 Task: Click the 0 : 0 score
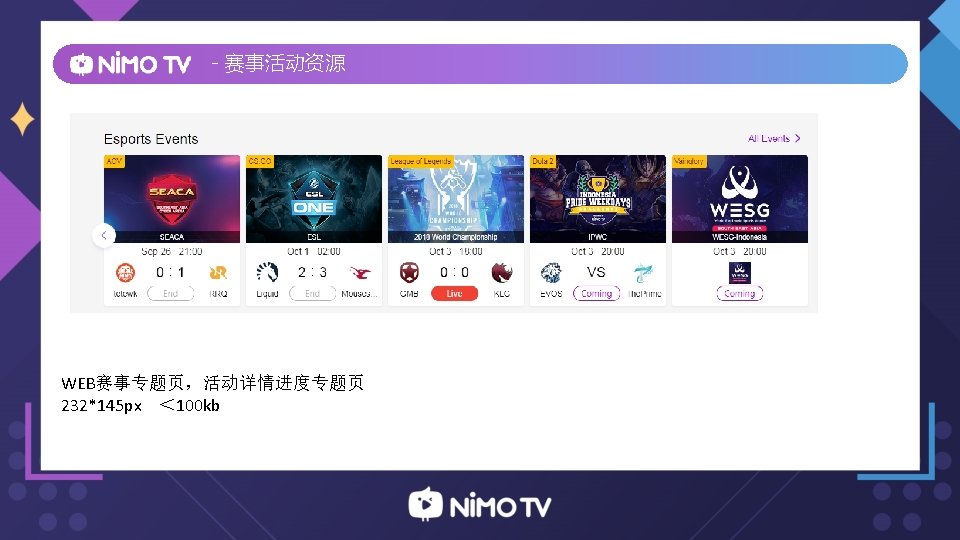[454, 272]
